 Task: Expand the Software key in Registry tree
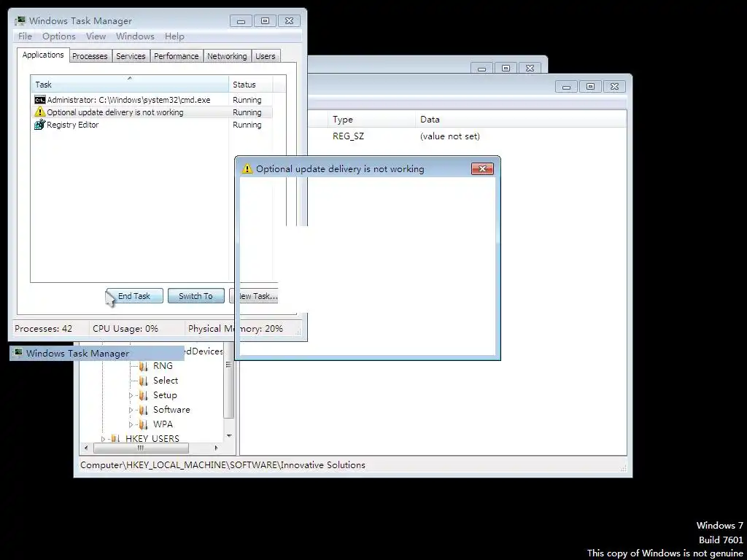coord(131,410)
